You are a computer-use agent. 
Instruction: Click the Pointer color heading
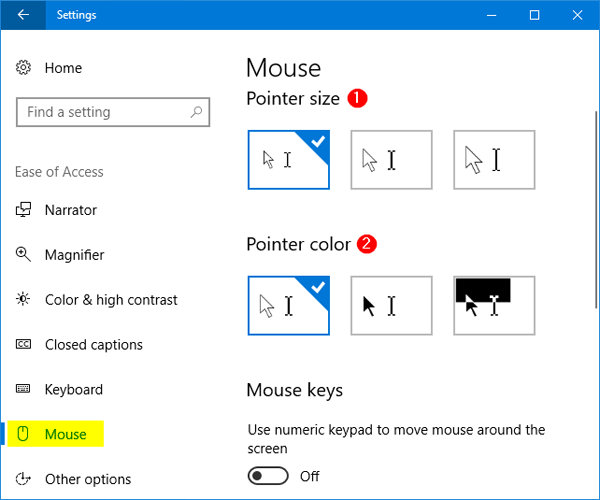click(298, 244)
